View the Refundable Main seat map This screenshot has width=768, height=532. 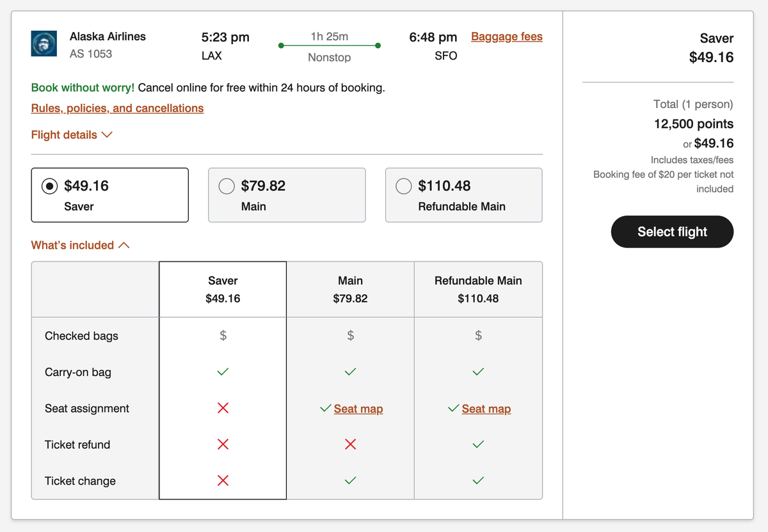point(486,408)
